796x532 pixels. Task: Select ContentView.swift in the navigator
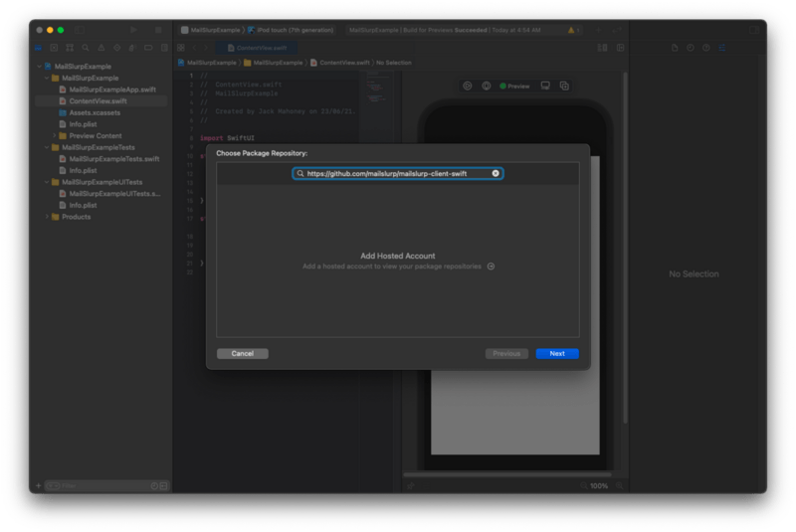point(98,100)
